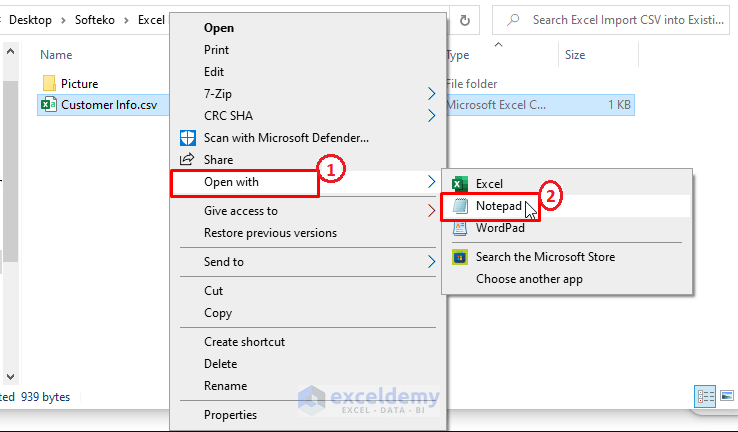Click the refresh icon beside address bar

coord(465,19)
